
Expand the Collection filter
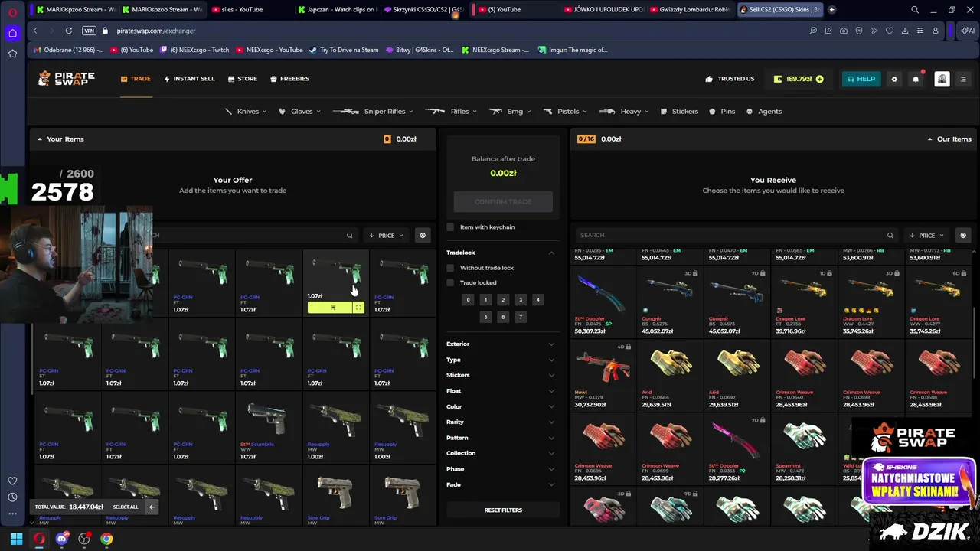coord(501,453)
